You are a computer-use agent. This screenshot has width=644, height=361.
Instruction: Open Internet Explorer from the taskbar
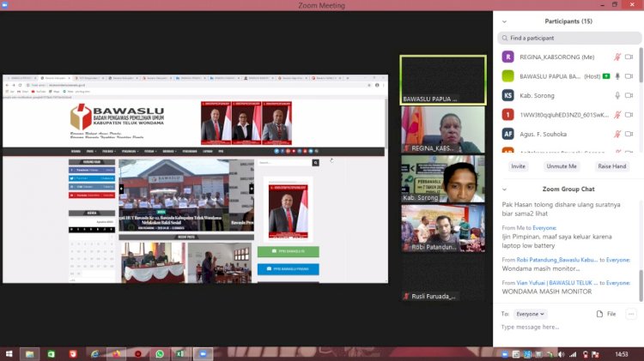pos(94,354)
